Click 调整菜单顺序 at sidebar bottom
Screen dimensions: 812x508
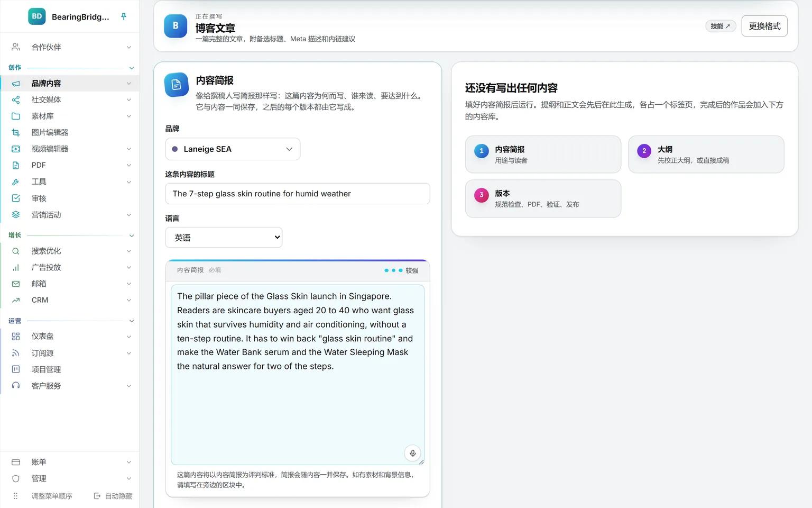[52, 496]
